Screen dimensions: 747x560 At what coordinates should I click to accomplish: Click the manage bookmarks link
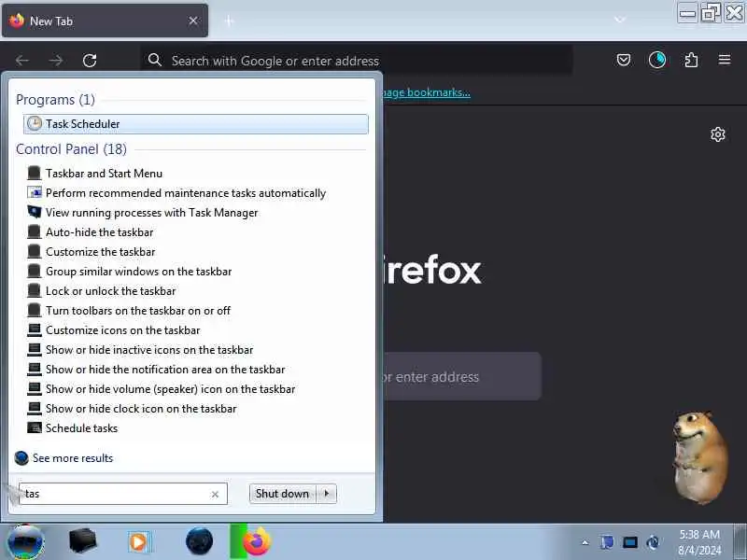427,92
